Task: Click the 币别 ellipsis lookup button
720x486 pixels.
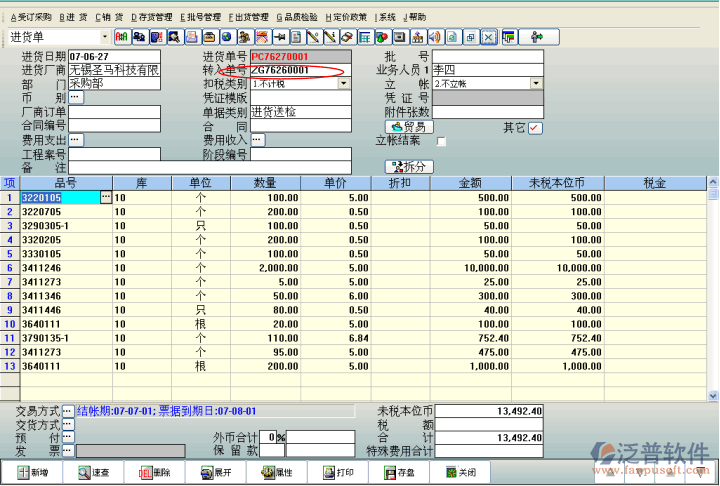Action: pyautogui.click(x=76, y=98)
